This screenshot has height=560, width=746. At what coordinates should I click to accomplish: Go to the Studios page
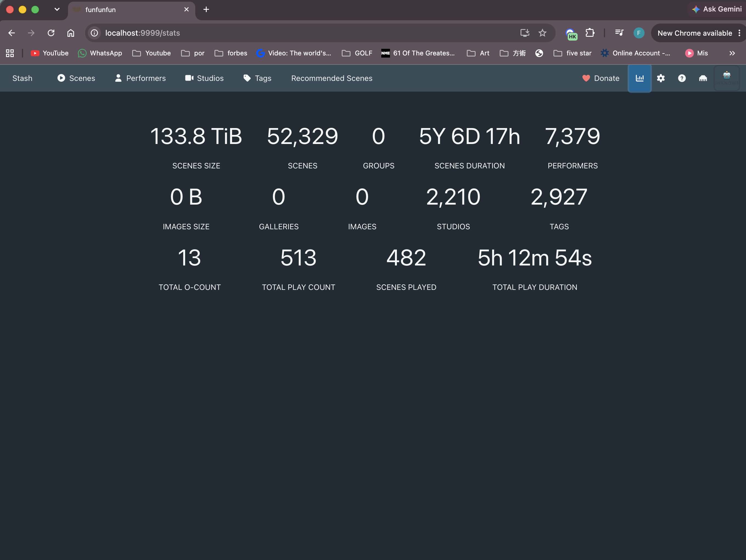pos(204,78)
